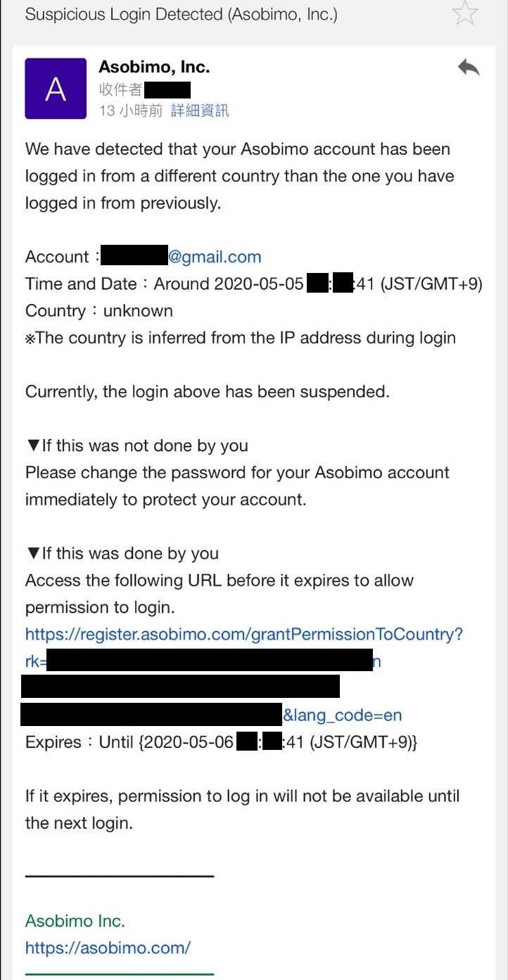The height and width of the screenshot is (980, 508).
Task: Tap the @gmail.com account address link
Action: (215, 257)
